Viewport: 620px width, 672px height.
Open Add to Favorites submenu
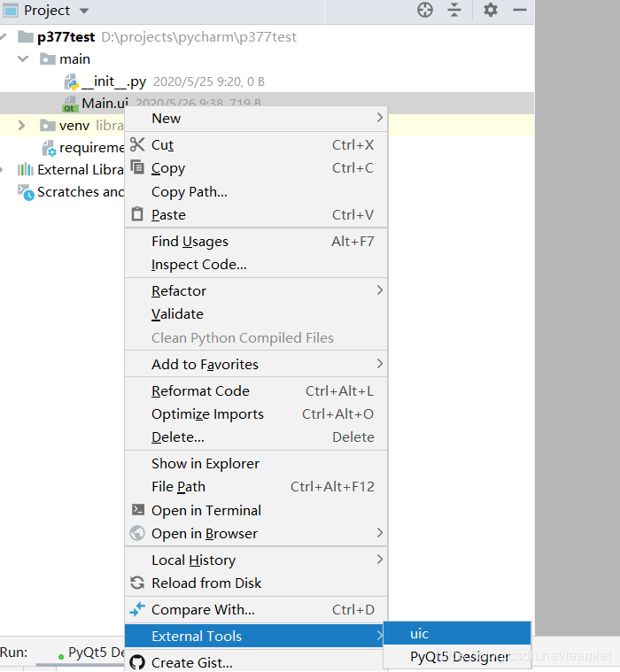click(x=256, y=364)
